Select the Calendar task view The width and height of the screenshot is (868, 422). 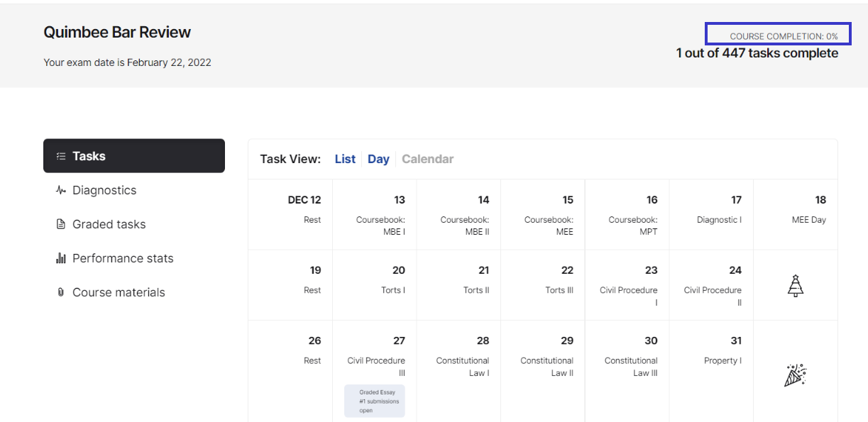tap(427, 159)
